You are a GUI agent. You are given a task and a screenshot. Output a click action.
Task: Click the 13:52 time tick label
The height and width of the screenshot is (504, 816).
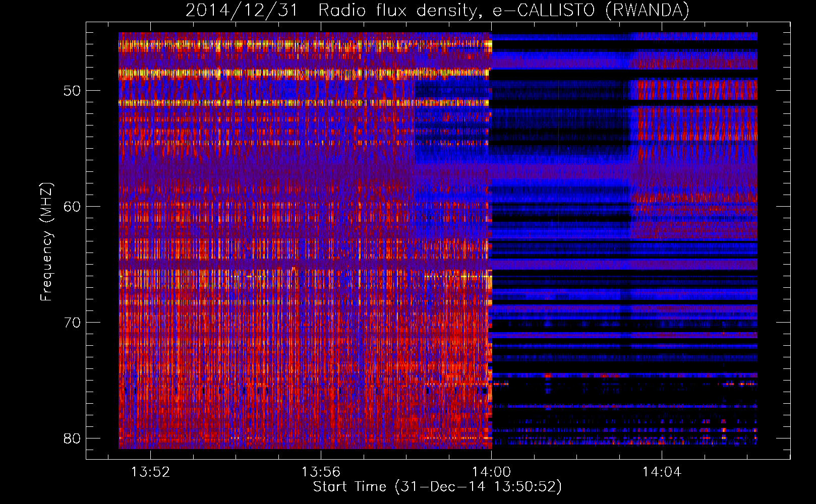pos(150,472)
